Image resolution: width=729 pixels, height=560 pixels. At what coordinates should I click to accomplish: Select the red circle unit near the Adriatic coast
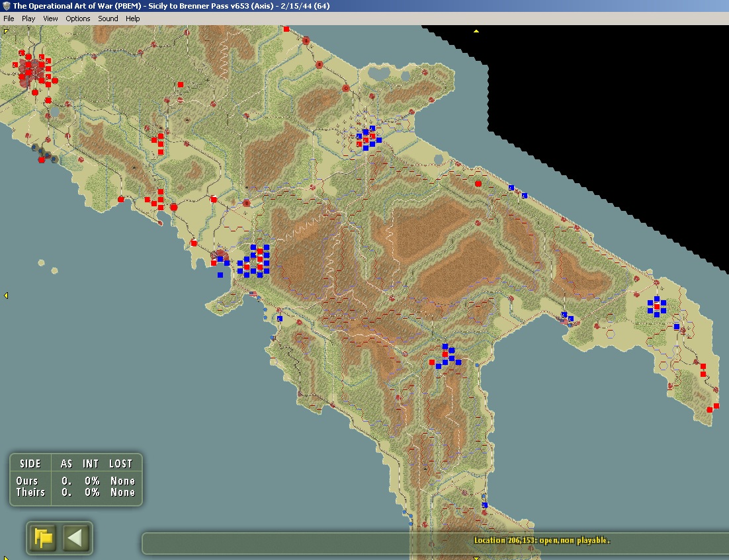pos(478,184)
